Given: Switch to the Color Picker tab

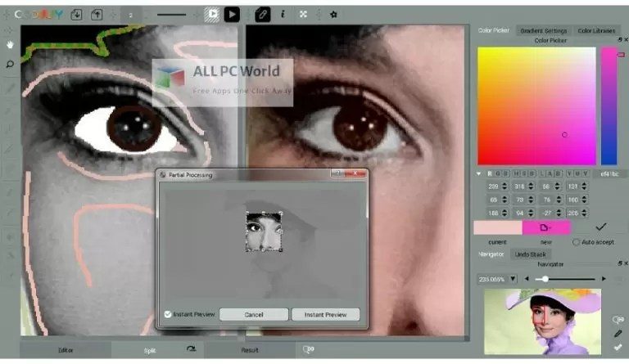Looking at the screenshot, I should [493, 30].
